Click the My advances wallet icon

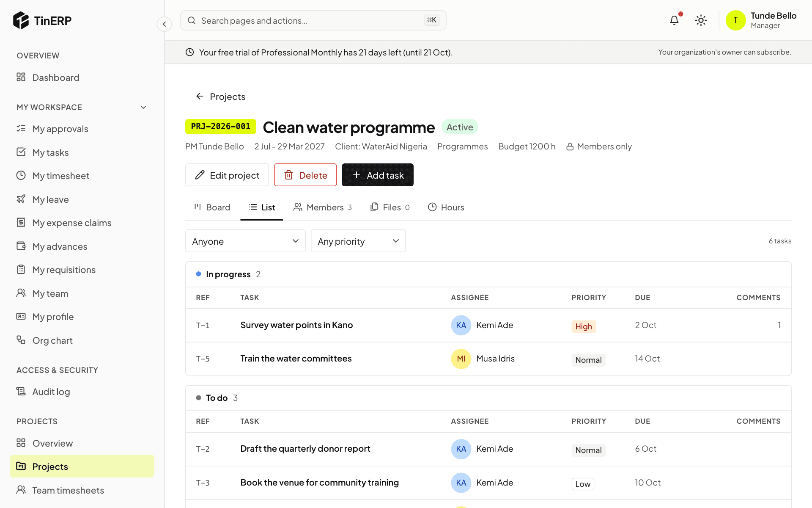coord(21,246)
